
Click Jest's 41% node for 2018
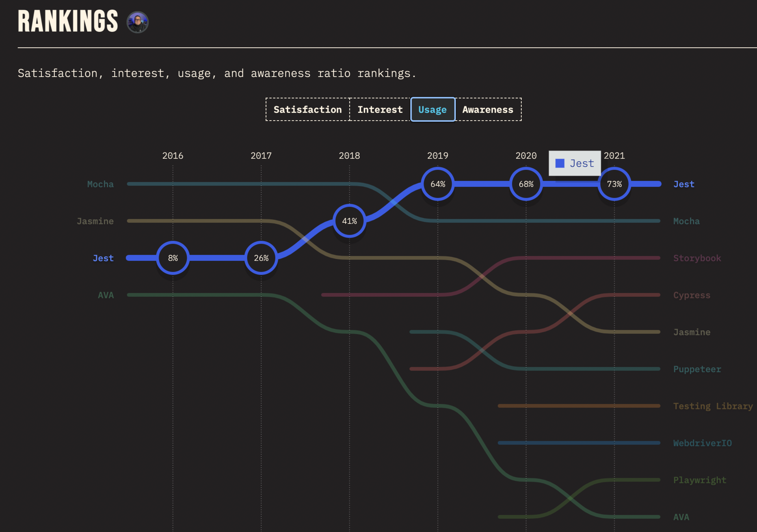coord(350,221)
